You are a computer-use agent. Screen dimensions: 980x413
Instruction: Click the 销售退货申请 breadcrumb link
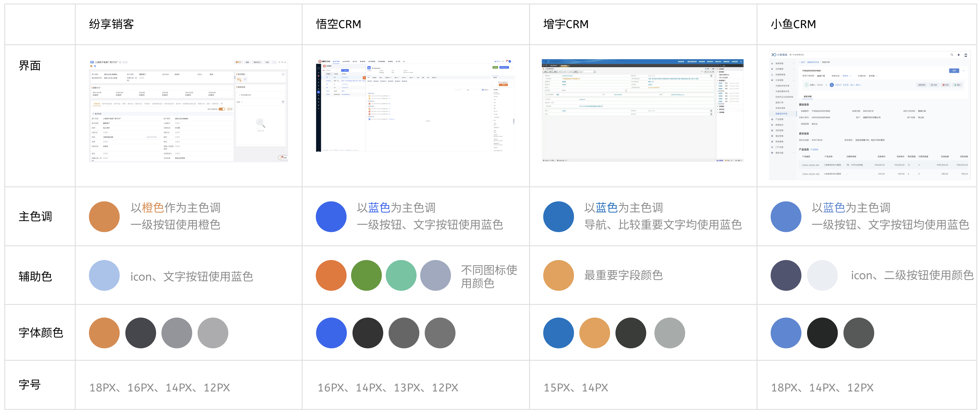click(813, 62)
